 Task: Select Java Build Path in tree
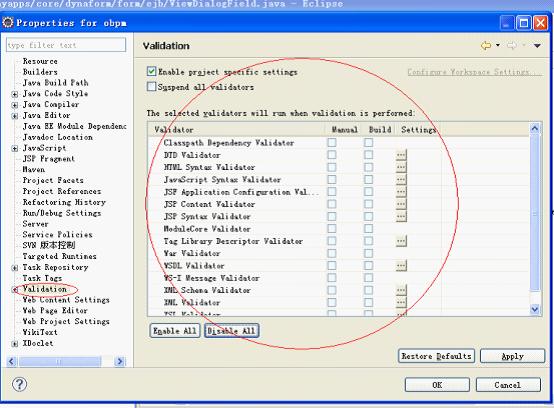(55, 83)
